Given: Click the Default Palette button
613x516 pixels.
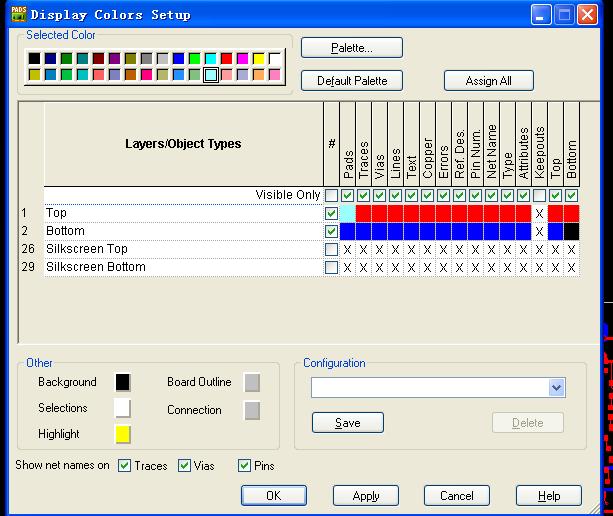Looking at the screenshot, I should click(351, 81).
